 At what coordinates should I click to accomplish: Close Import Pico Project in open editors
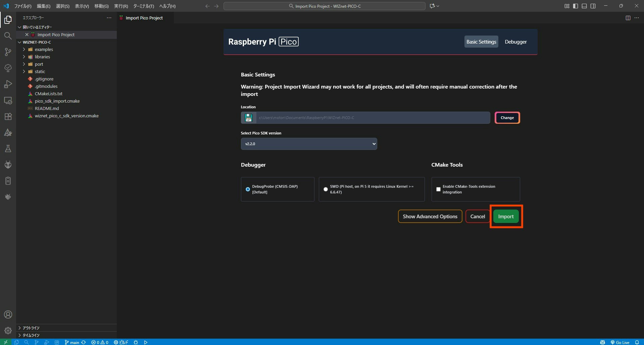point(27,35)
